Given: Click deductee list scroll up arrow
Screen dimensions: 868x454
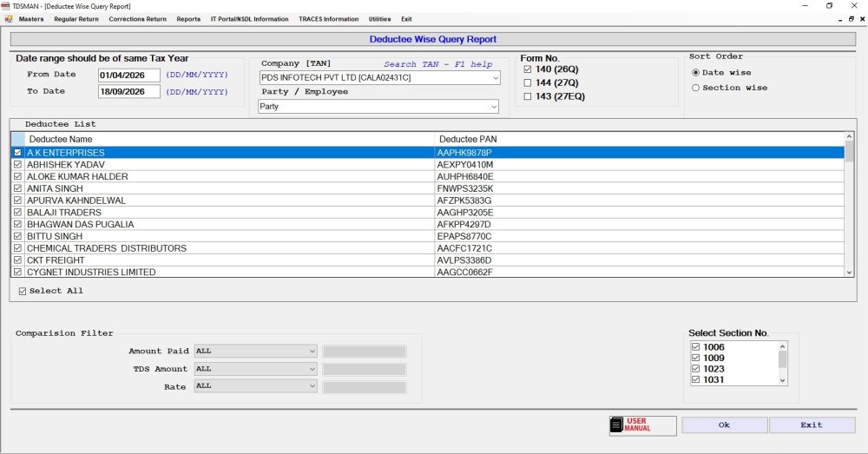Looking at the screenshot, I should [x=849, y=137].
